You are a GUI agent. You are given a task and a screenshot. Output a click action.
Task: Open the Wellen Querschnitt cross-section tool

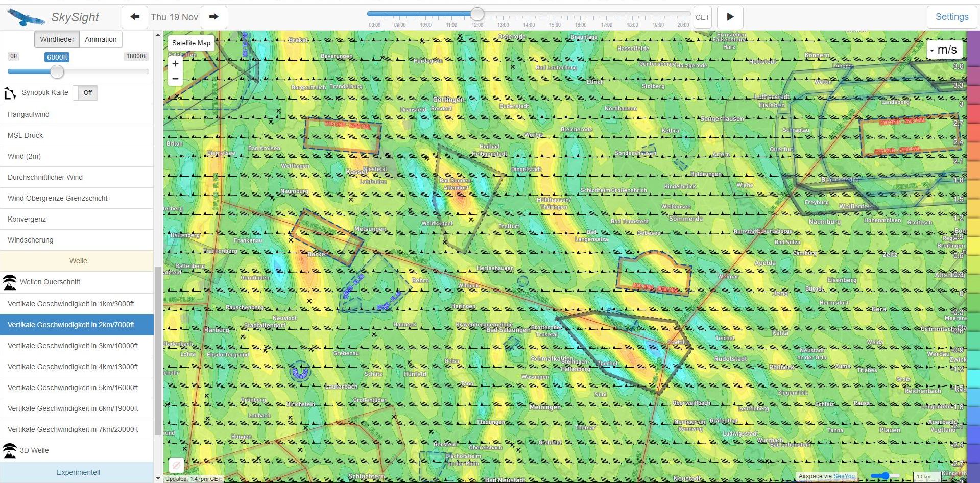pos(50,282)
